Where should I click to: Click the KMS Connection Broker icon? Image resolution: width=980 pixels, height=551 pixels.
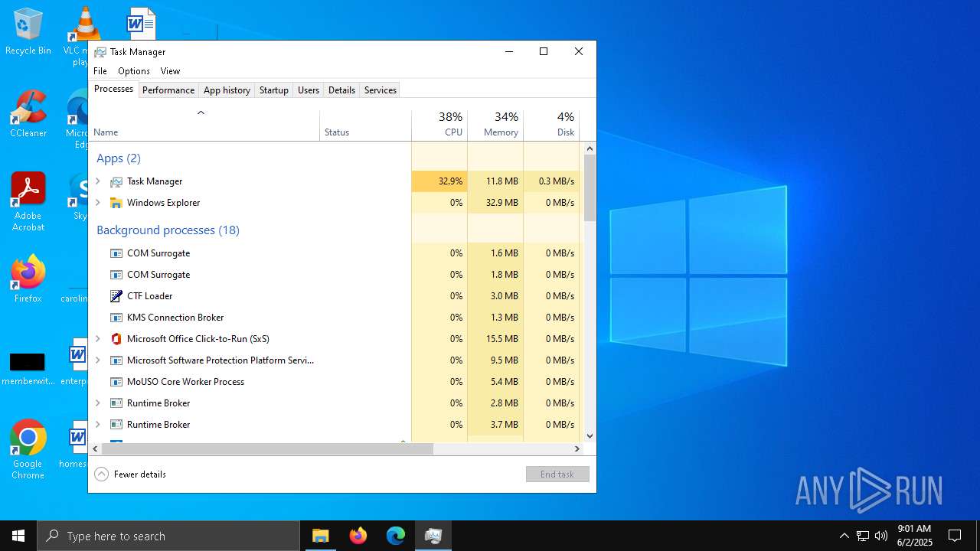pyautogui.click(x=116, y=318)
